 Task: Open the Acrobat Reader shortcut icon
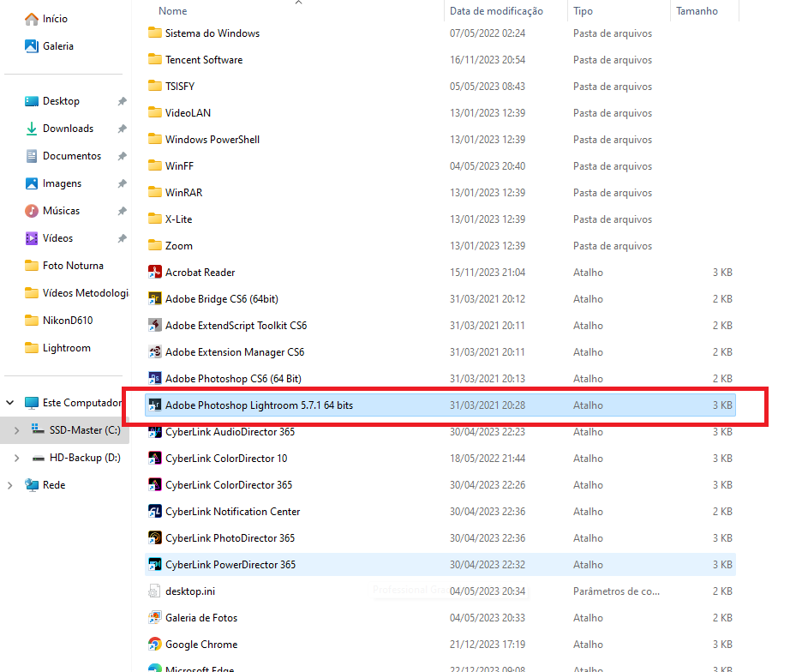[154, 273]
